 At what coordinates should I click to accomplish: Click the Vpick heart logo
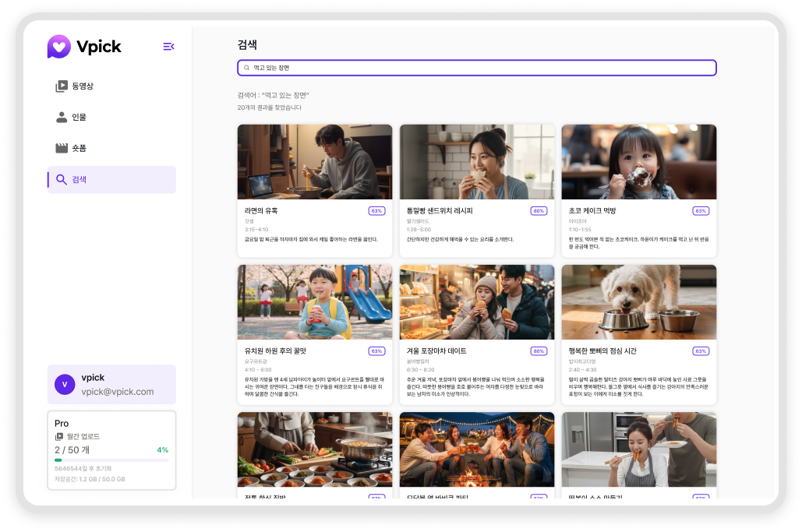coord(58,47)
